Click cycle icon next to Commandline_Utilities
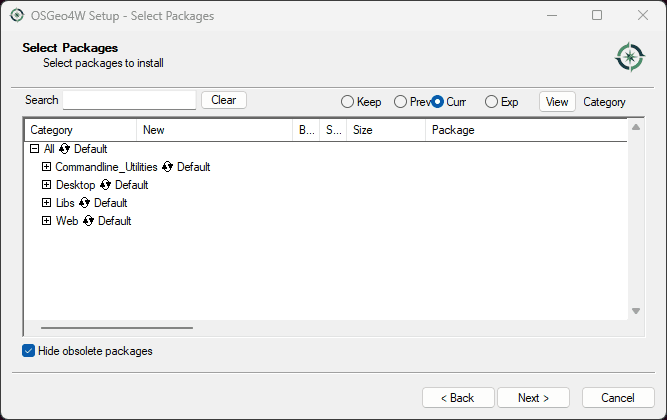 click(x=167, y=167)
